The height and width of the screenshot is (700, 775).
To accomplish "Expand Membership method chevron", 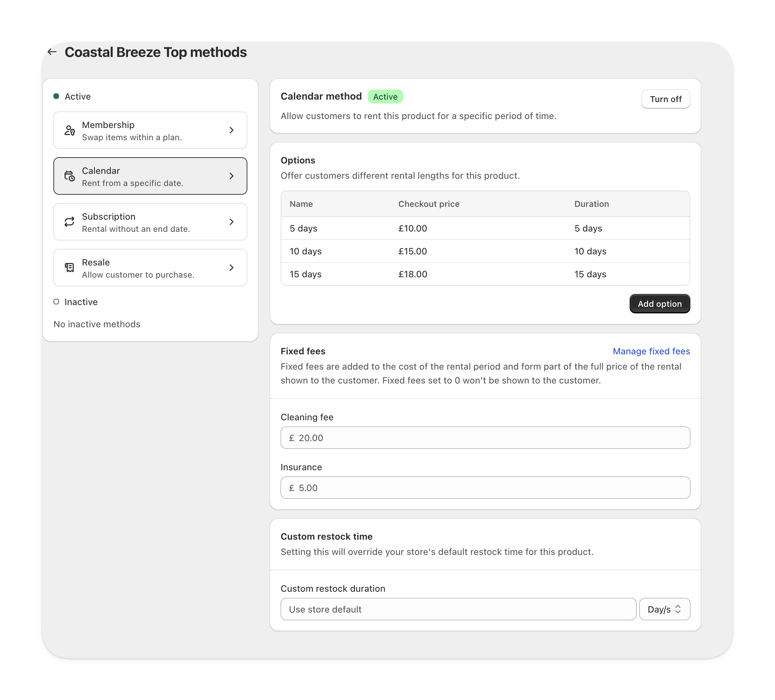I will pos(231,130).
